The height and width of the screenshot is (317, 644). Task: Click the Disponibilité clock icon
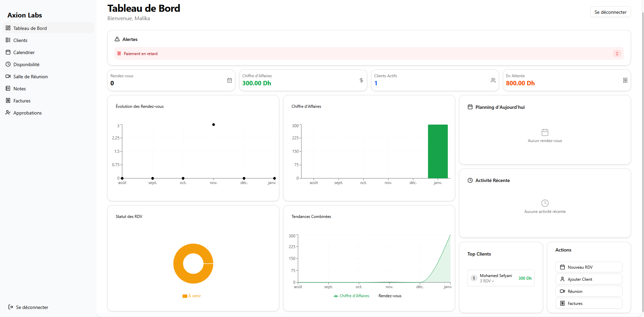click(x=8, y=64)
